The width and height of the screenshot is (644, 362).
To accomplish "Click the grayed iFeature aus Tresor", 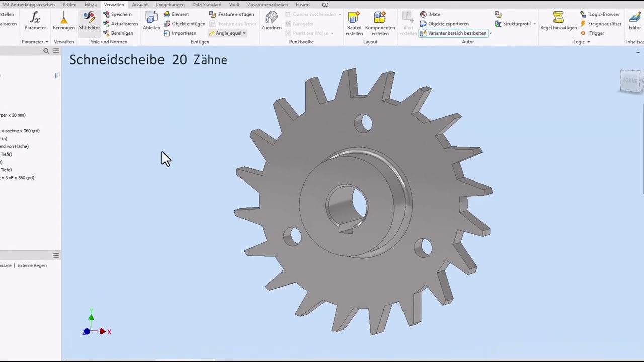I will point(233,24).
